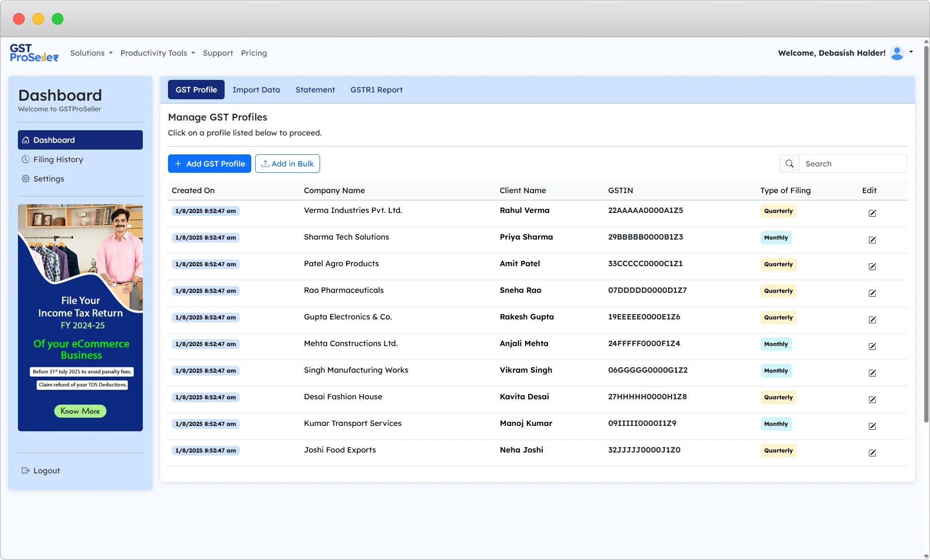
Task: Open edit for Rao Pharmaceuticals row
Action: coord(872,293)
